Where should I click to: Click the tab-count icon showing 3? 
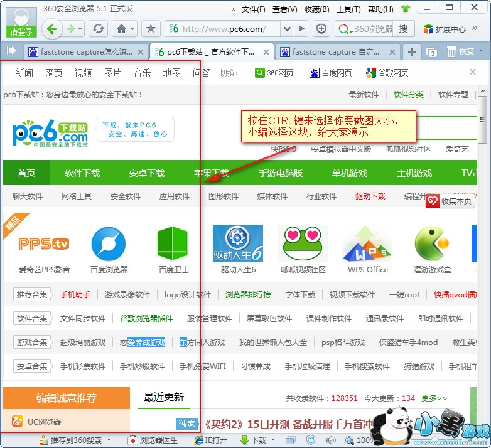click(x=431, y=52)
